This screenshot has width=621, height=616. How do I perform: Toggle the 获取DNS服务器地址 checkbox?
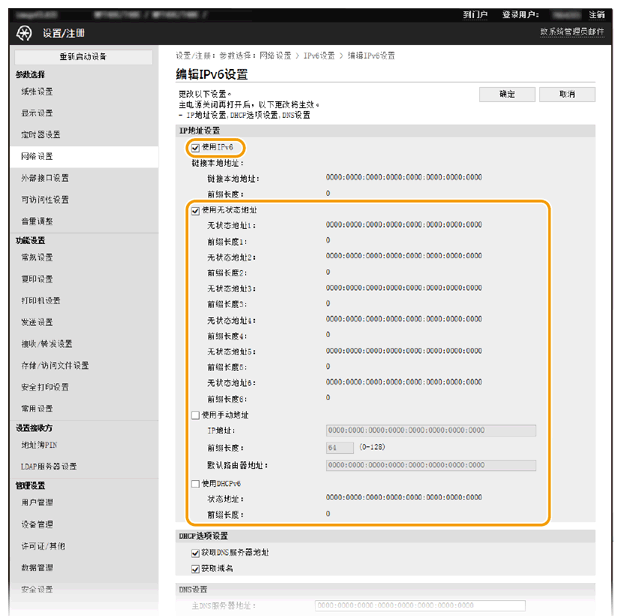195,552
